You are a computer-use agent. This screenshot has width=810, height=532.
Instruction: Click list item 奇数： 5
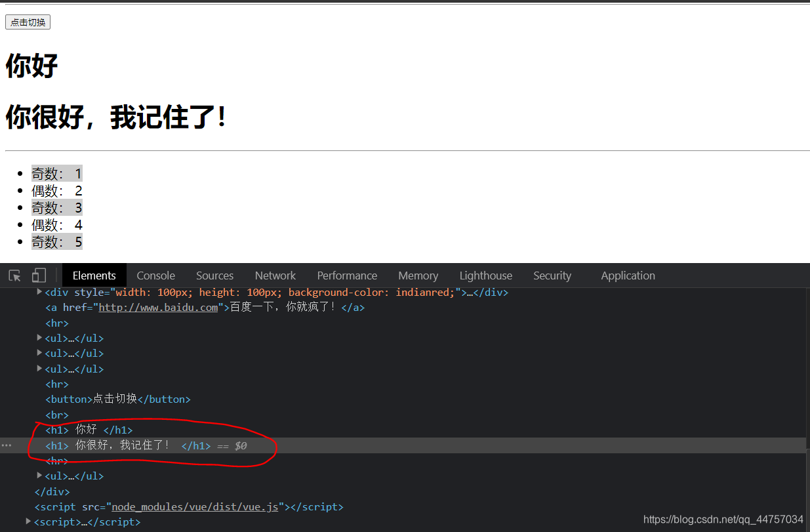coord(57,242)
